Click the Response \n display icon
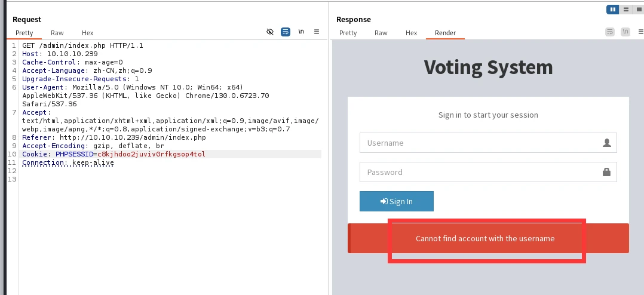 [625, 32]
